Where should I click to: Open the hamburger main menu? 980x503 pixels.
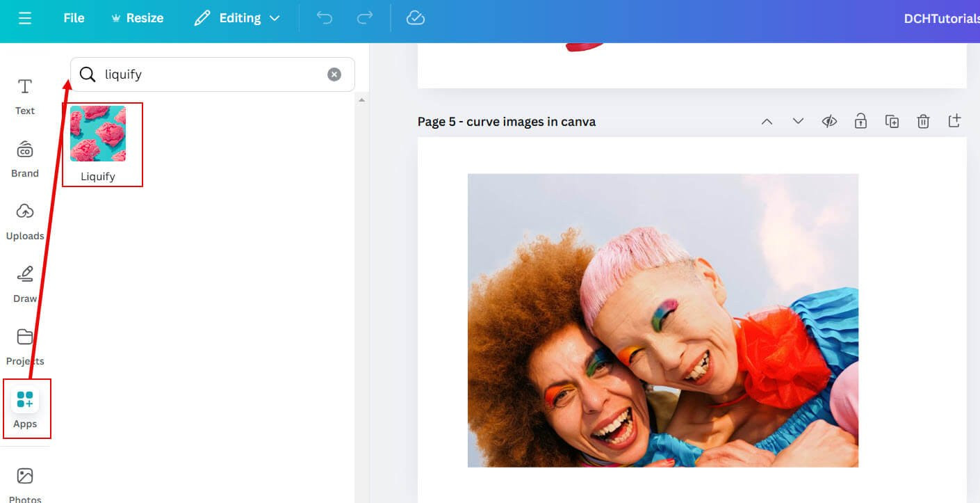click(x=25, y=18)
